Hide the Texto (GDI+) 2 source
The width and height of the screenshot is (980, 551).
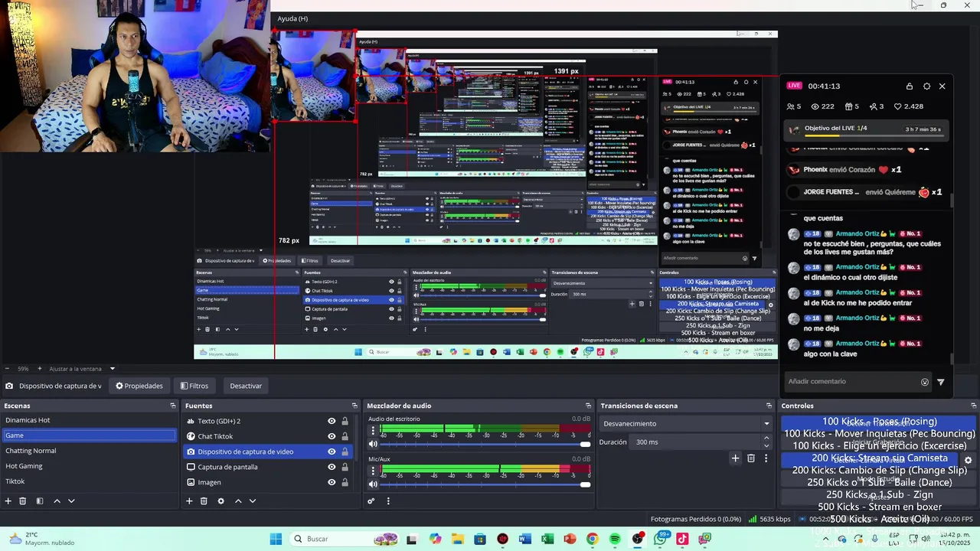332,421
